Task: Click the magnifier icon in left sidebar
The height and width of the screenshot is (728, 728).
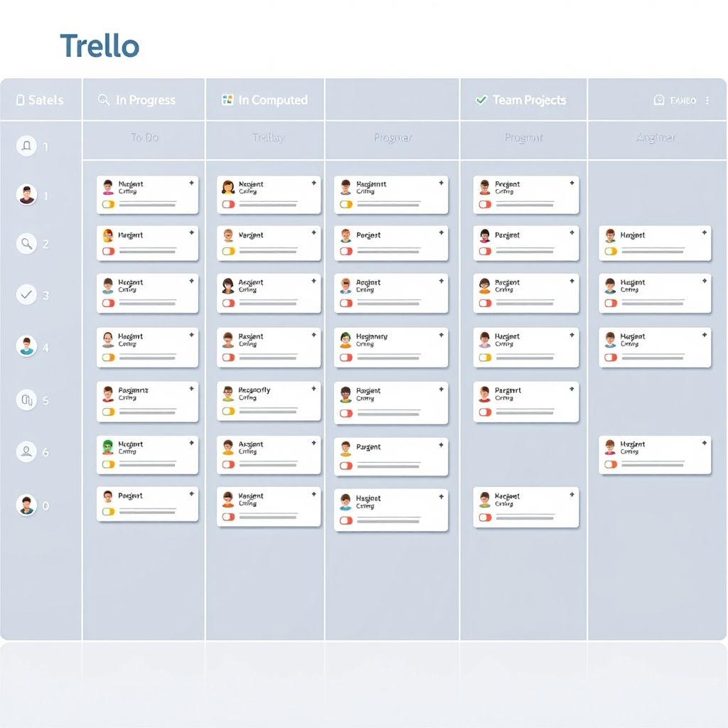Action: coord(26,243)
